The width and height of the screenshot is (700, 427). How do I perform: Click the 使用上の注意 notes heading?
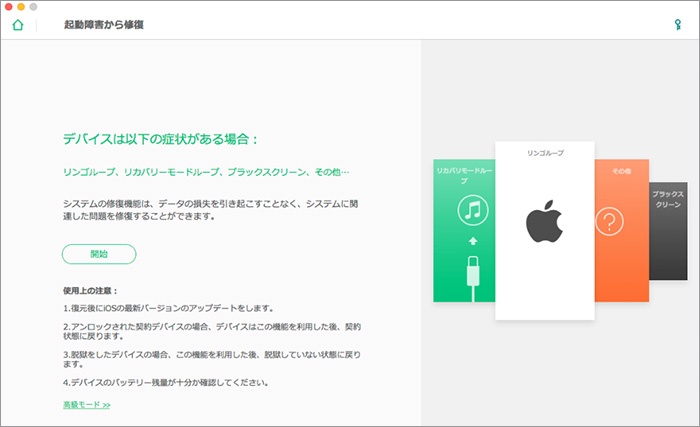pos(90,291)
